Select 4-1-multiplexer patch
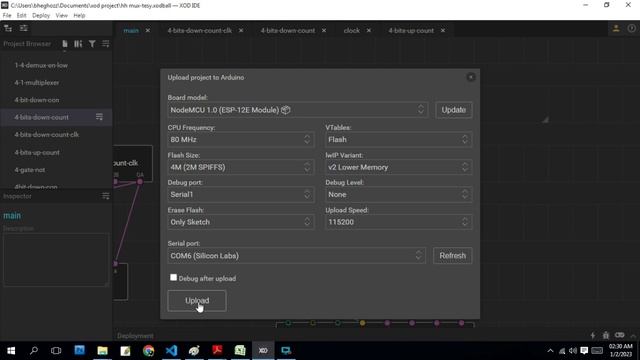This screenshot has height=360, width=640. point(37,82)
